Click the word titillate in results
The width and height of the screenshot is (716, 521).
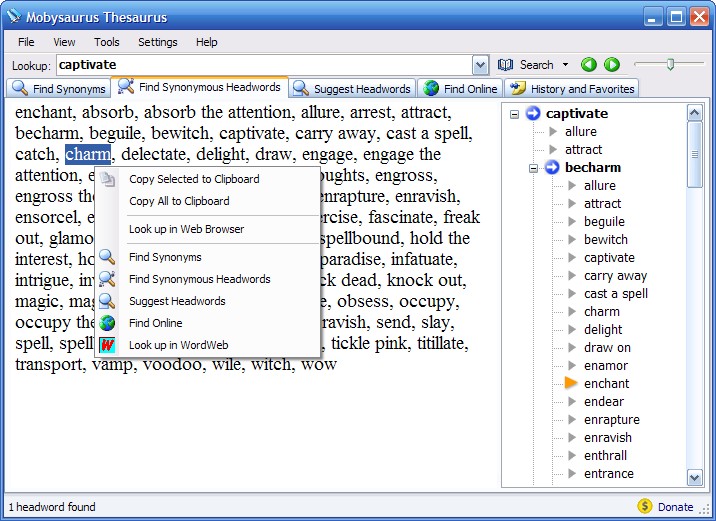440,343
